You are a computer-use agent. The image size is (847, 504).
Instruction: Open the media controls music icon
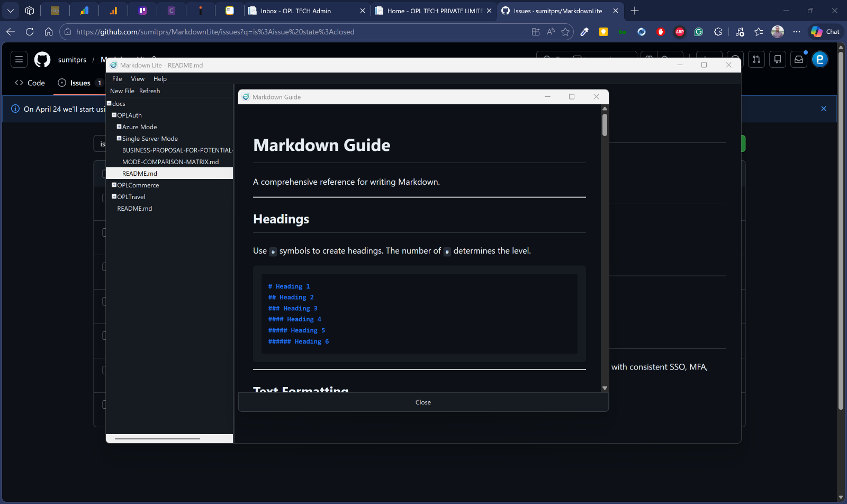click(740, 32)
